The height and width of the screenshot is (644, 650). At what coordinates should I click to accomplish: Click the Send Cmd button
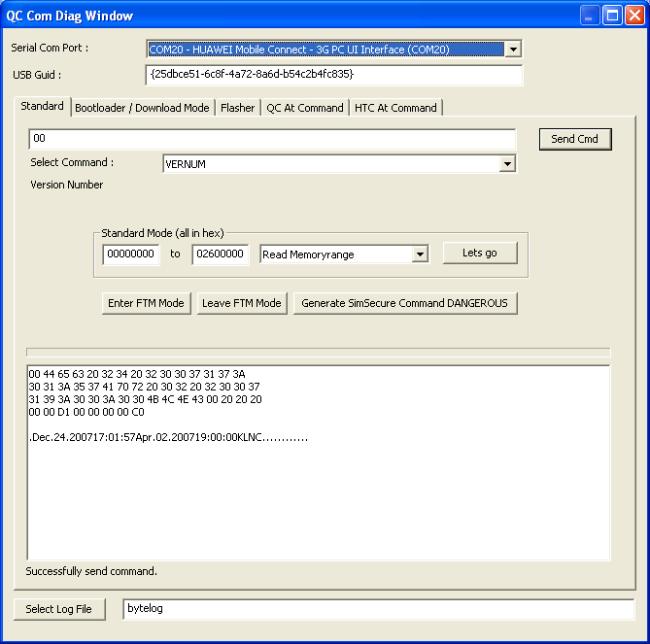575,139
